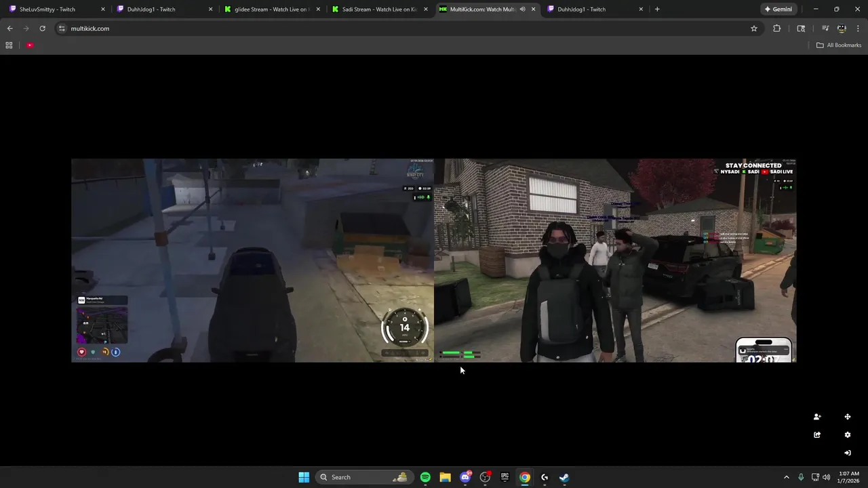868x488 pixels.
Task: View site information icon in address bar
Action: (x=62, y=28)
